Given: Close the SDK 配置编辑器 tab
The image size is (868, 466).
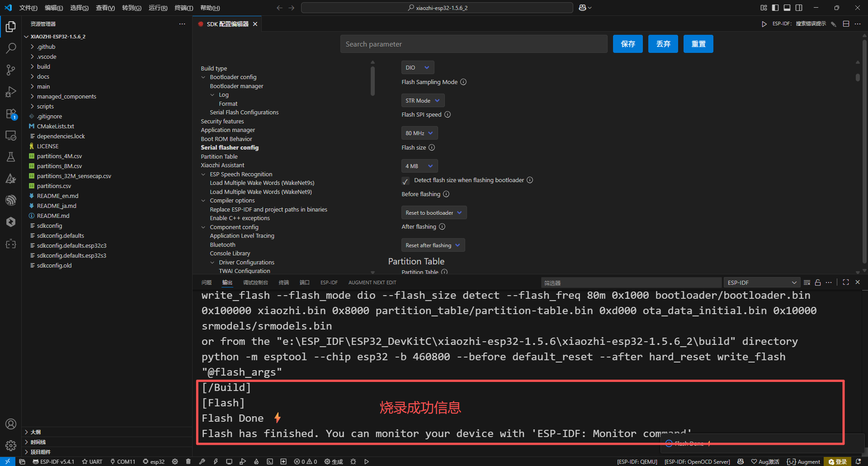Looking at the screenshot, I should [x=255, y=24].
